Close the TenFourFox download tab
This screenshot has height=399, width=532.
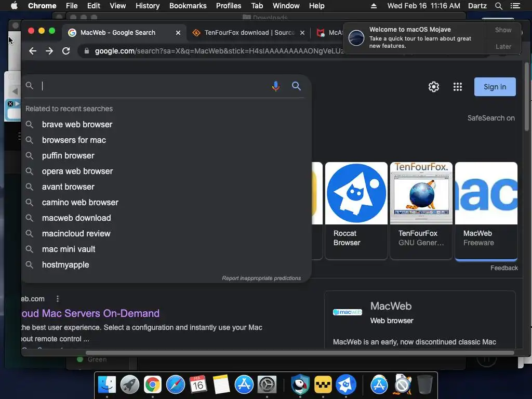point(302,33)
